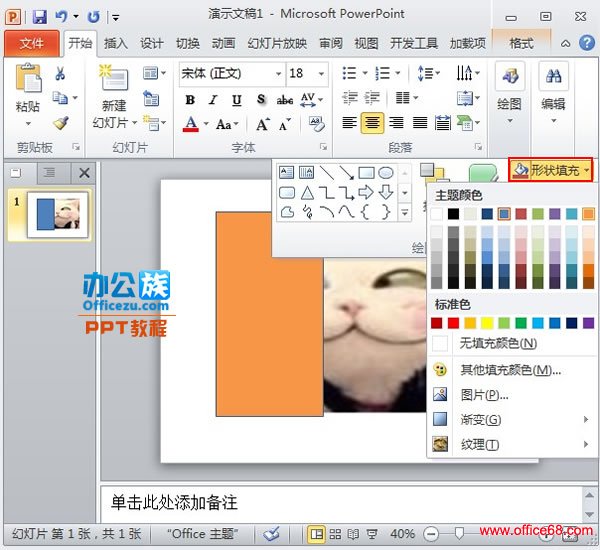Switch to Slides thumbnail pane tab

pos(16,173)
